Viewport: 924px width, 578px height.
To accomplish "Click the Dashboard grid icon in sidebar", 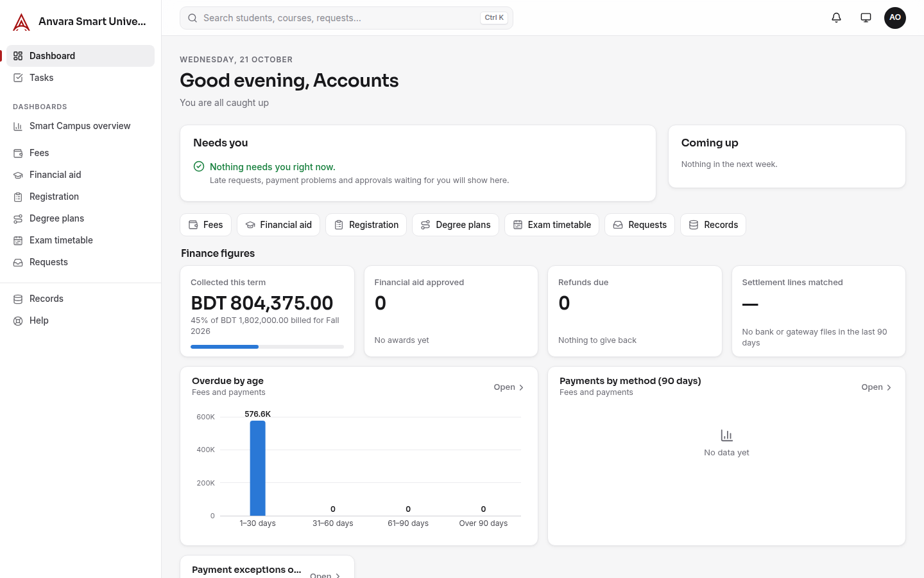I will click(18, 56).
